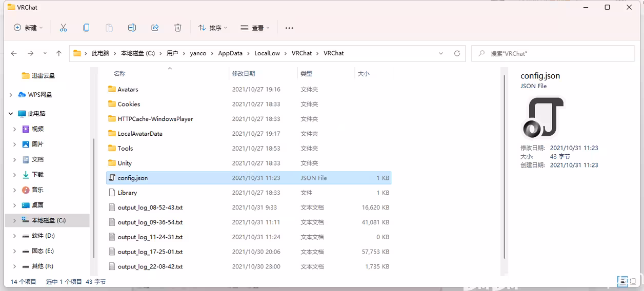Screen dimensions: 644x291
Task: Click the WPS网盘 cloud icon
Action: (22, 95)
